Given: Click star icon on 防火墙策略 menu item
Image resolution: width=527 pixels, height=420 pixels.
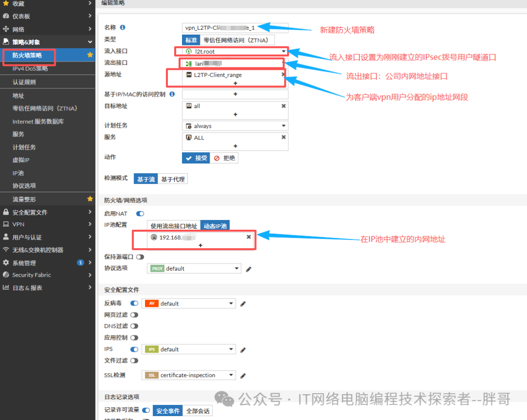Looking at the screenshot, I should 90,55.
